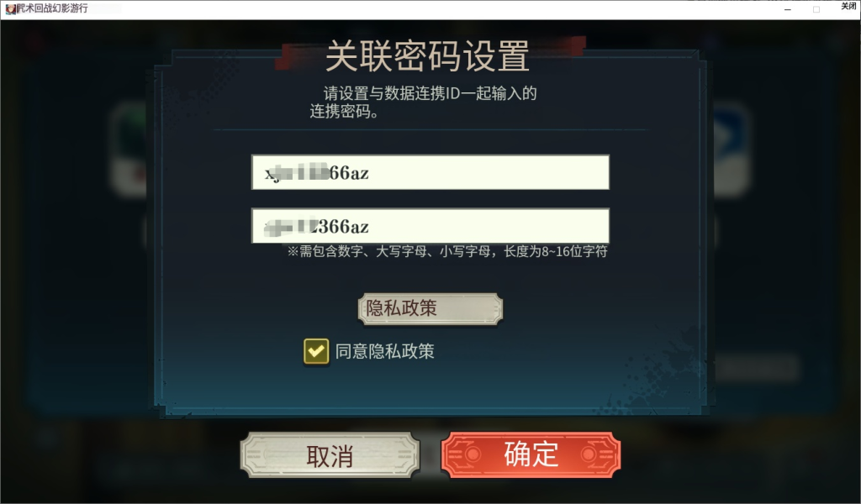Click the blurred green icon behind dialog
The height and width of the screenshot is (504, 861).
(x=129, y=148)
